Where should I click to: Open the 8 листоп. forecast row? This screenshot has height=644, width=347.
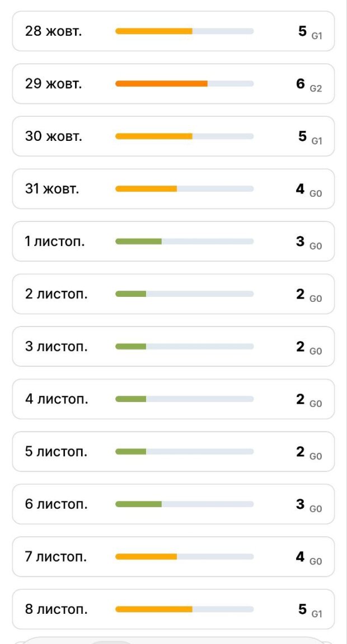tap(173, 609)
